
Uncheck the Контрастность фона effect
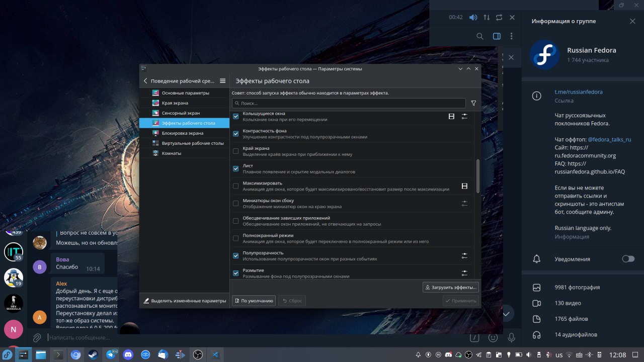coord(235,134)
